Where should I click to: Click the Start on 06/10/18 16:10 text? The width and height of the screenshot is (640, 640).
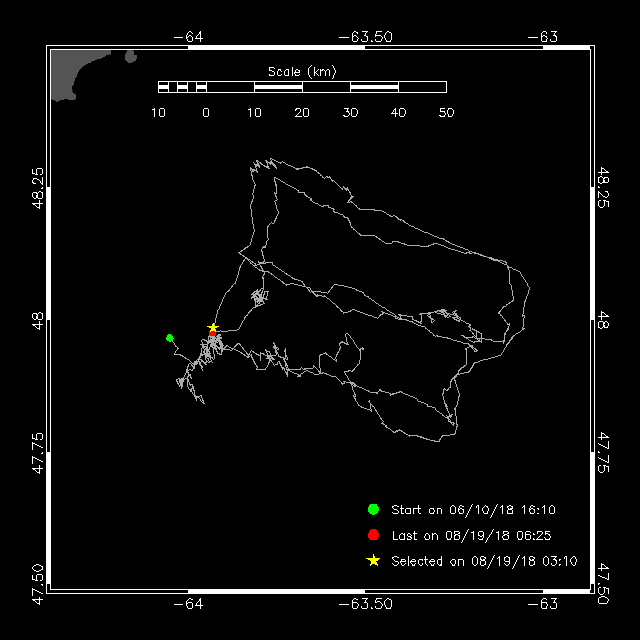coord(473,510)
